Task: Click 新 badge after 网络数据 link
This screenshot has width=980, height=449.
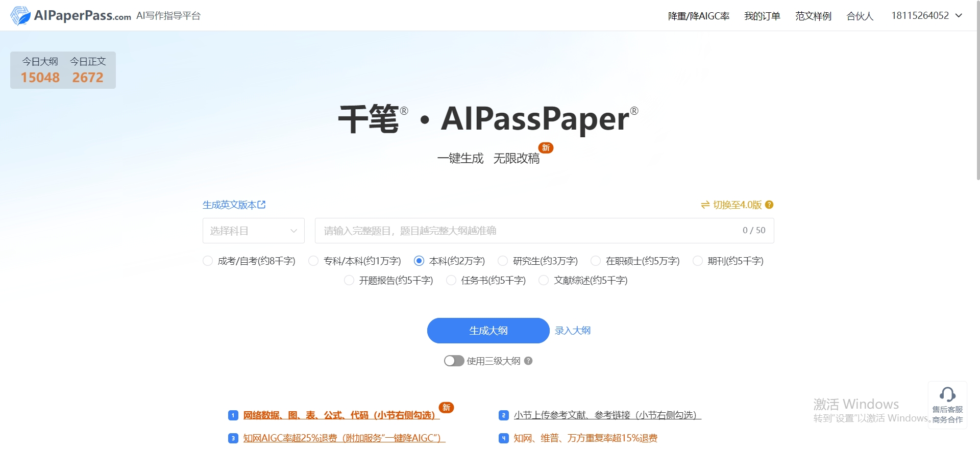Action: (x=446, y=407)
